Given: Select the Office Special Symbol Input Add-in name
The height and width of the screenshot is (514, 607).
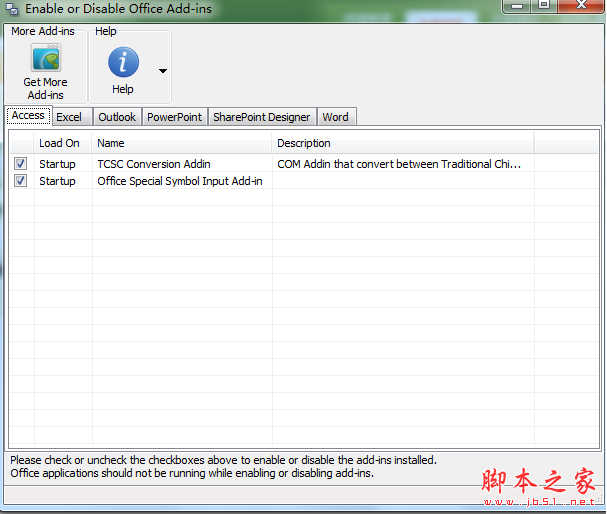Looking at the screenshot, I should [x=180, y=181].
